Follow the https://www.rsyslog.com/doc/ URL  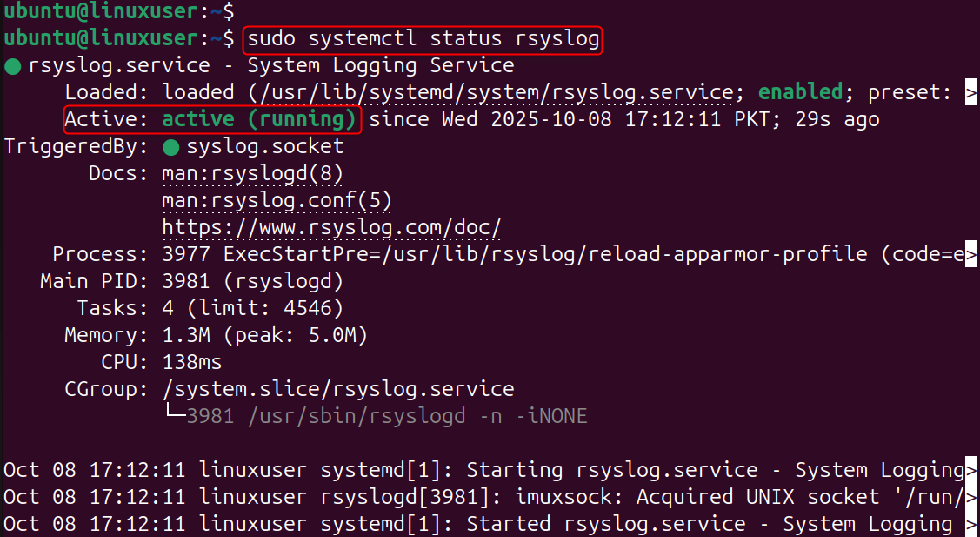tap(331, 228)
